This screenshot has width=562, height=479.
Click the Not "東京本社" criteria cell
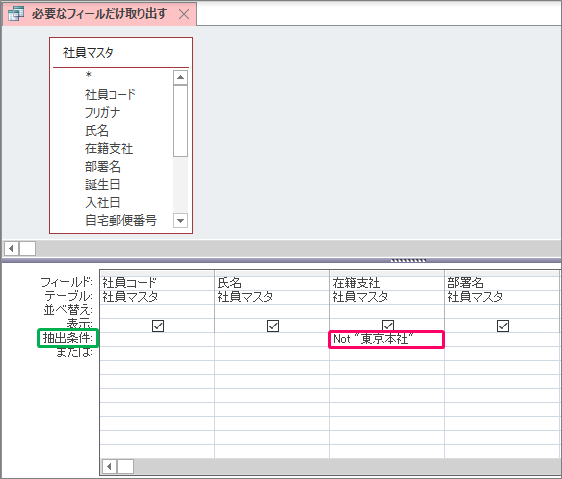pos(387,339)
